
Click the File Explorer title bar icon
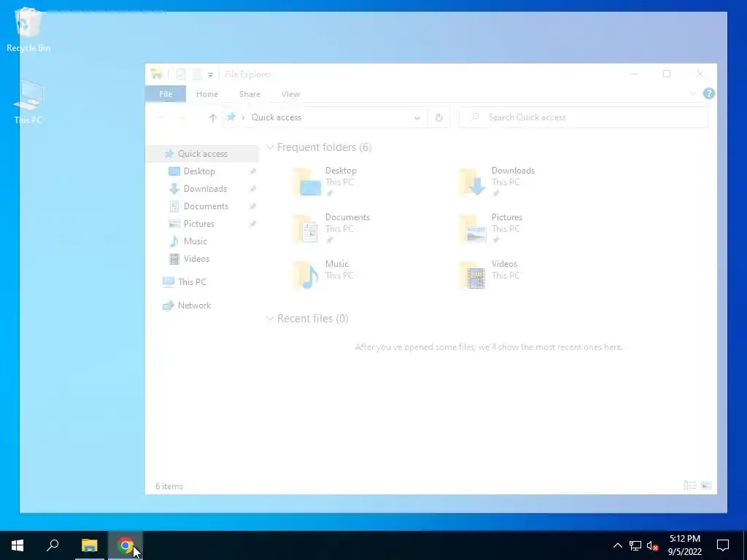[x=156, y=74]
